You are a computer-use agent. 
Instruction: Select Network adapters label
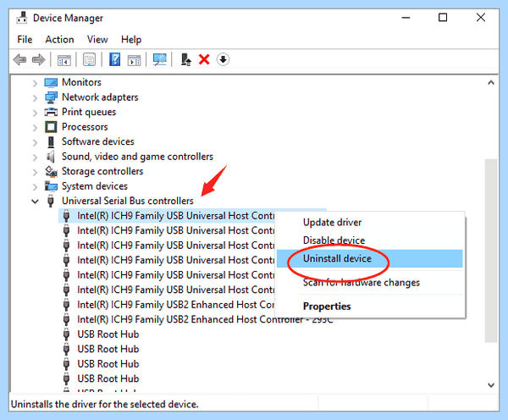[x=100, y=97]
